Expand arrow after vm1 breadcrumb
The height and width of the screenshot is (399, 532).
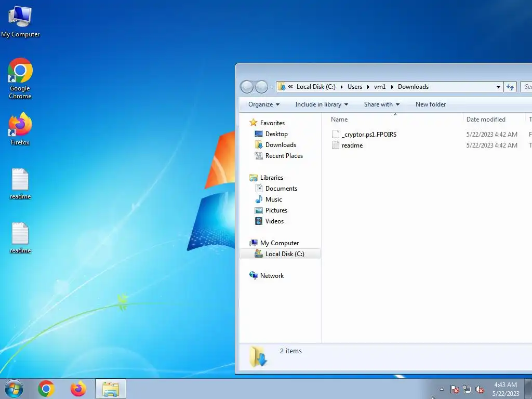392,87
